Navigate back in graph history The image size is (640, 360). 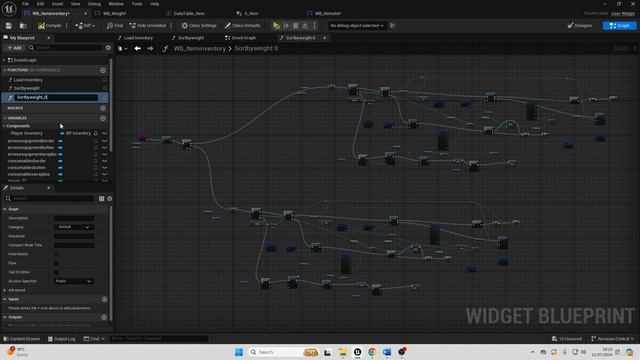coord(138,49)
